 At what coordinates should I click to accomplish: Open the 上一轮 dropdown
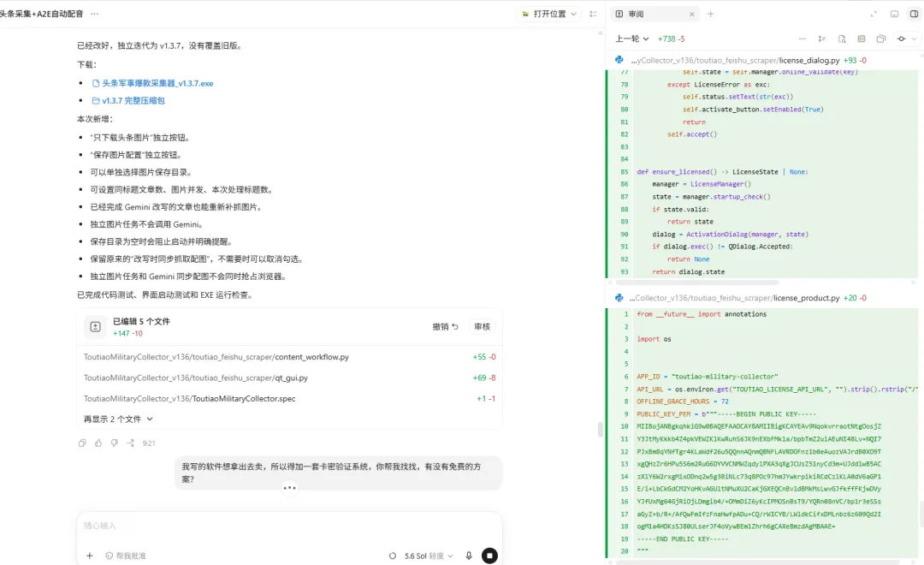click(x=631, y=39)
